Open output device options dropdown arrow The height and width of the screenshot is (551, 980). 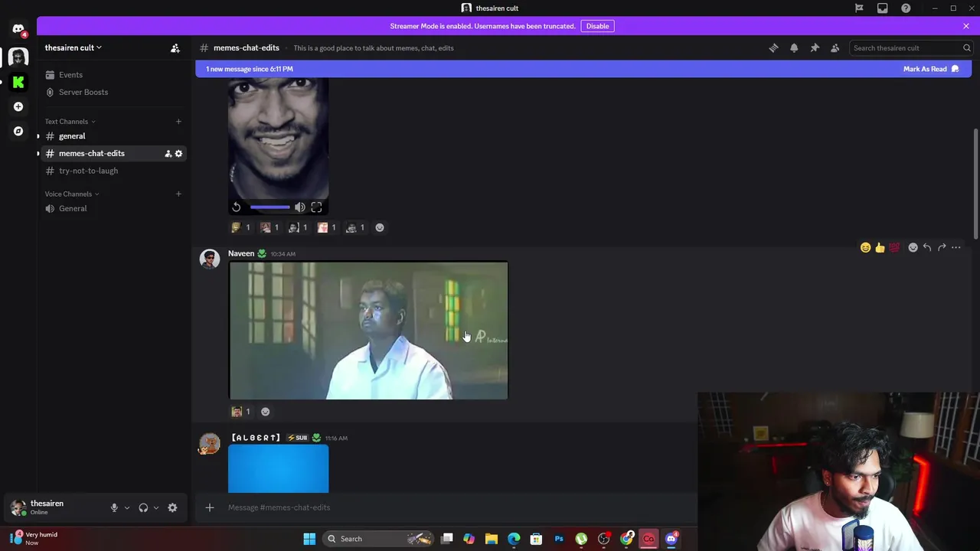pyautogui.click(x=156, y=508)
